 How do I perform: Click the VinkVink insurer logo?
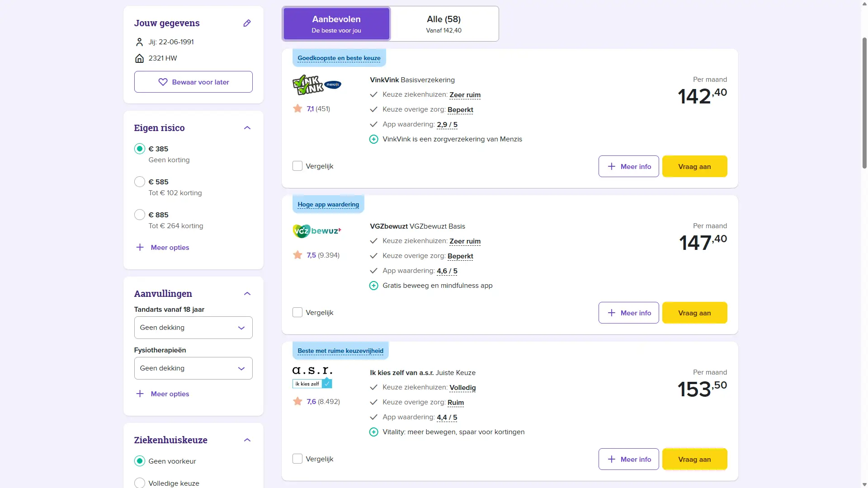click(317, 84)
